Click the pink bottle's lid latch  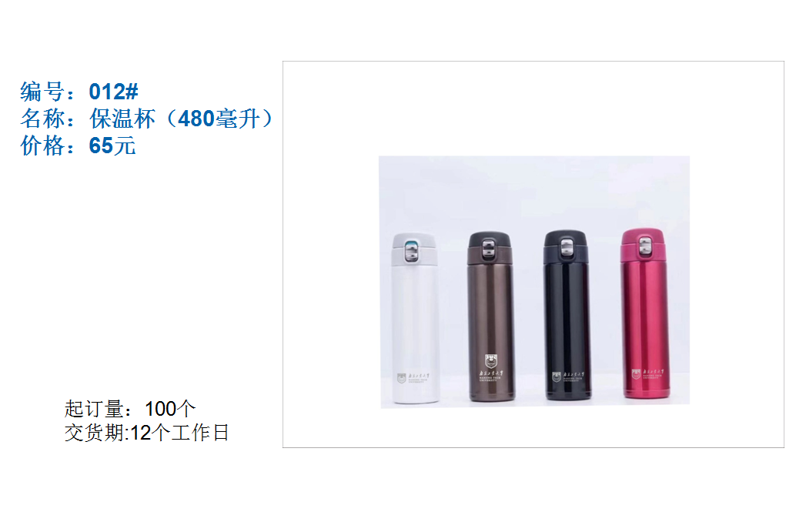pos(644,246)
